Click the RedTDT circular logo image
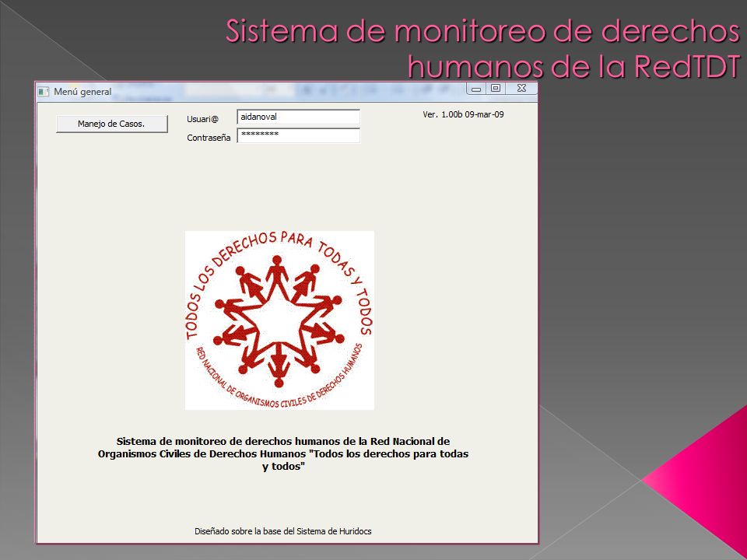 coord(279,320)
